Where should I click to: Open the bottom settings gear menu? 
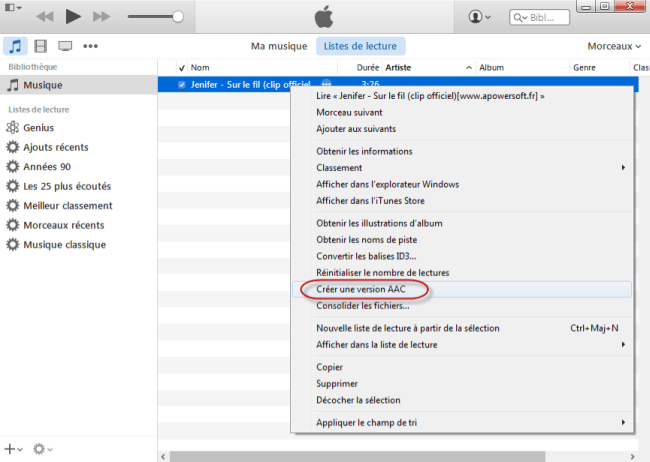[42, 449]
